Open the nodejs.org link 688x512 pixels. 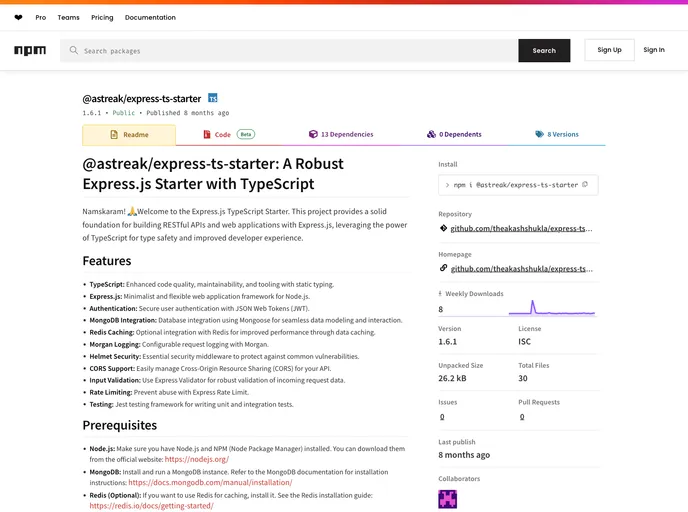pos(197,459)
